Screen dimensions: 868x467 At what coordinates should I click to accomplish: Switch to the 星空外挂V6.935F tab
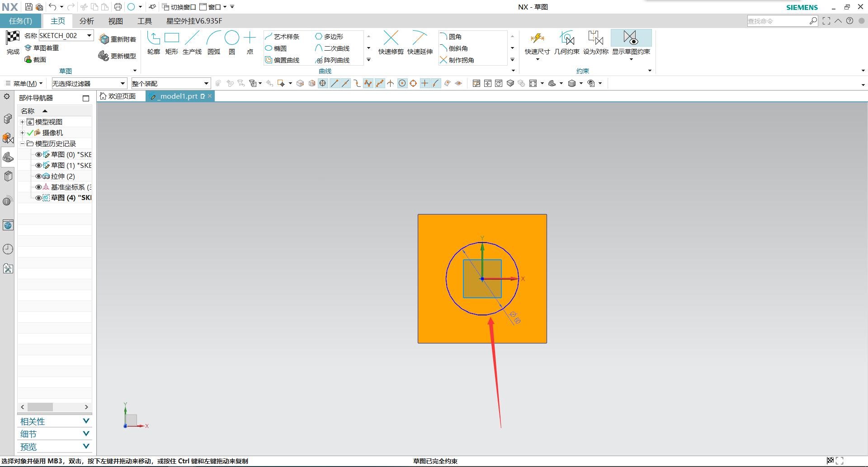pos(194,21)
